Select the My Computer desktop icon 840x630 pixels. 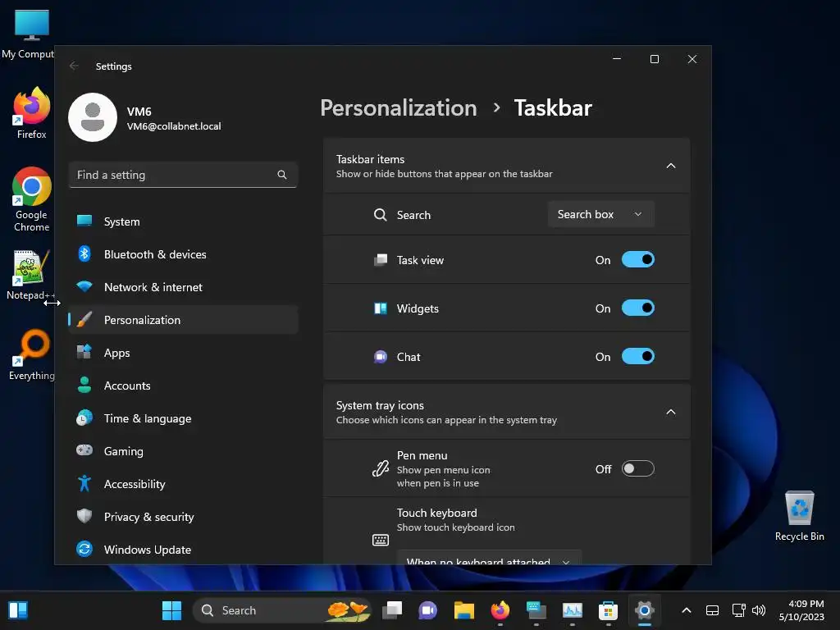(28, 34)
